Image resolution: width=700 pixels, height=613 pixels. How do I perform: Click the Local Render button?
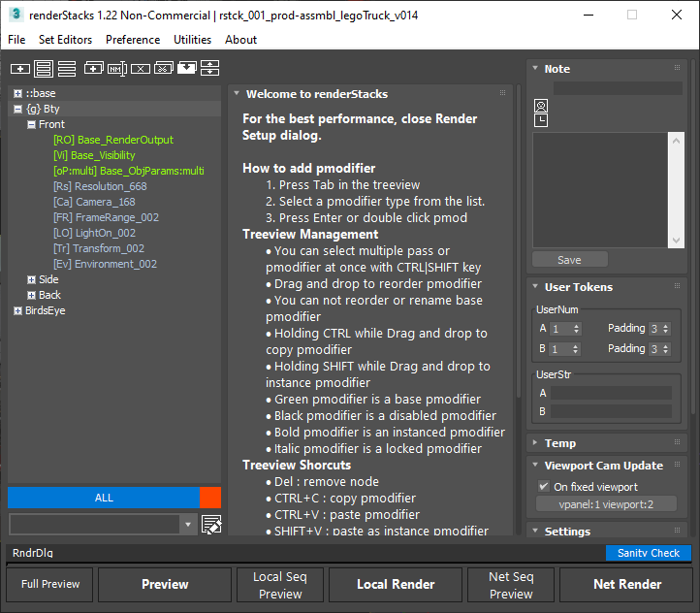396,585
